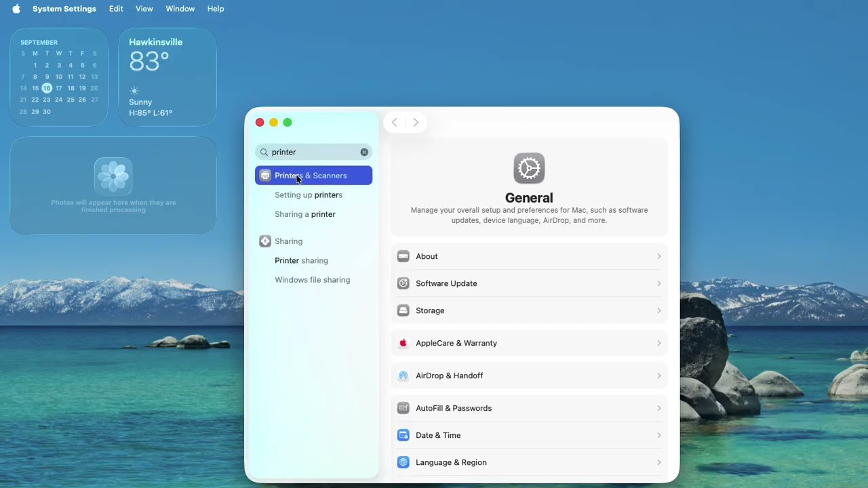Open the Help menu
The height and width of the screenshot is (488, 868).
pyautogui.click(x=216, y=9)
